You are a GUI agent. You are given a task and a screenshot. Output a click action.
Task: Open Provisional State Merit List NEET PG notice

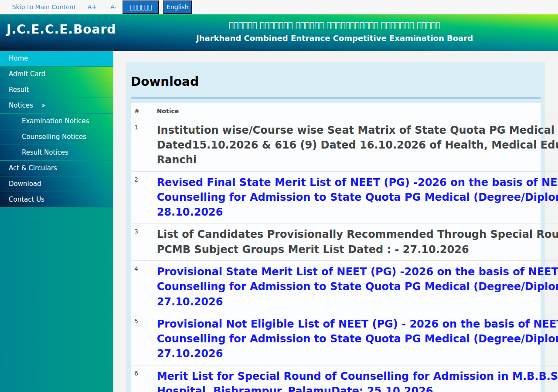coord(357,287)
